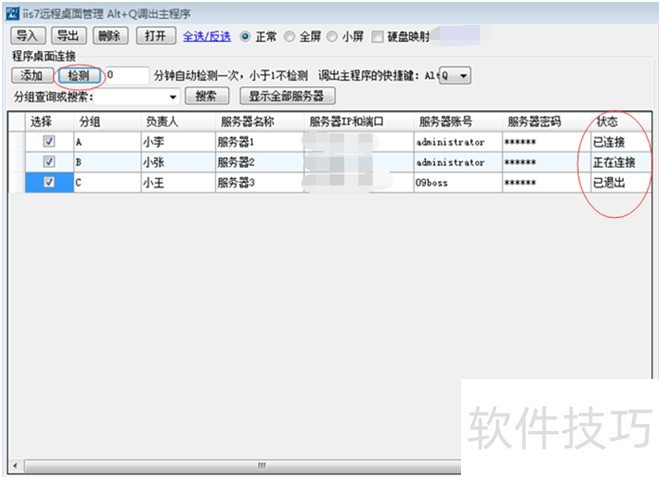659x477 pixels.
Task: Click password cell in 服务器3 row
Action: (x=546, y=182)
